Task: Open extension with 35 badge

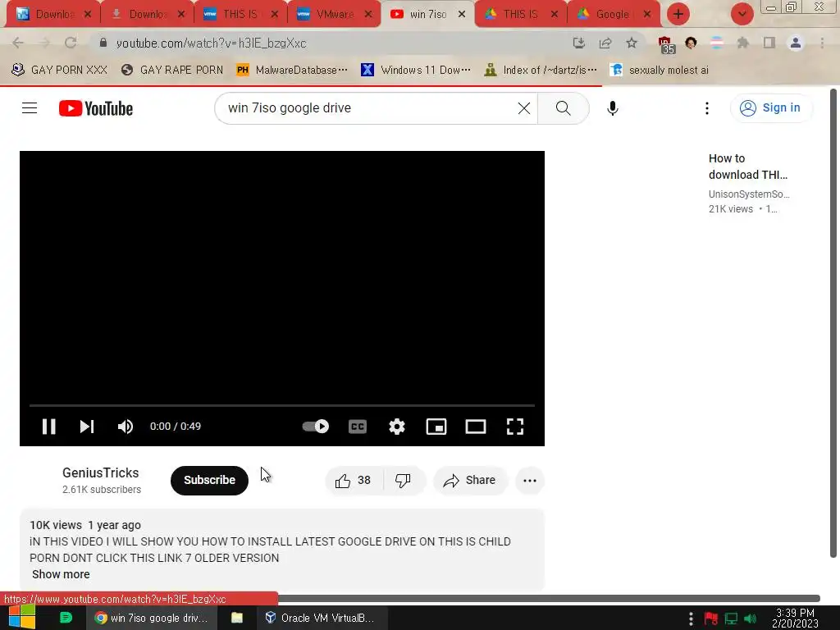Action: [x=665, y=44]
